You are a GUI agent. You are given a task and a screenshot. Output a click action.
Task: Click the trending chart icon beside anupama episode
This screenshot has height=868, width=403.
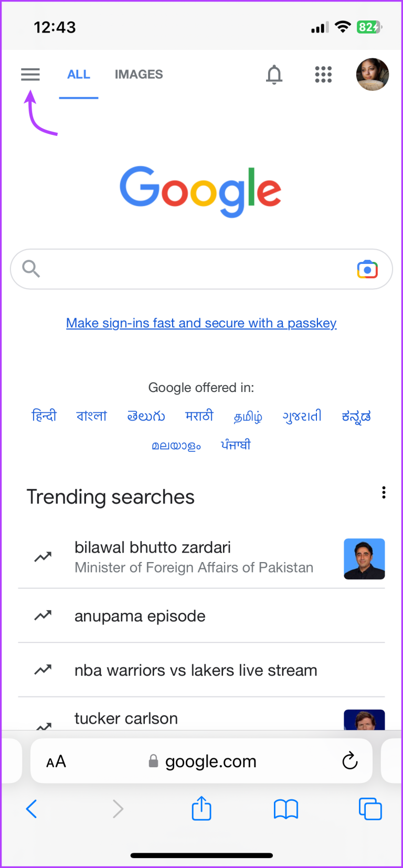[x=43, y=616]
